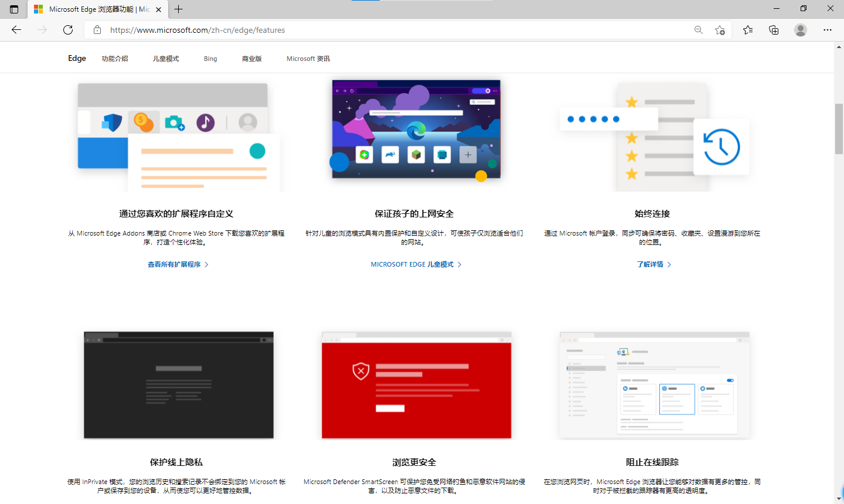Click the tracking prevention settings illustration
The width and height of the screenshot is (844, 504).
tap(654, 385)
